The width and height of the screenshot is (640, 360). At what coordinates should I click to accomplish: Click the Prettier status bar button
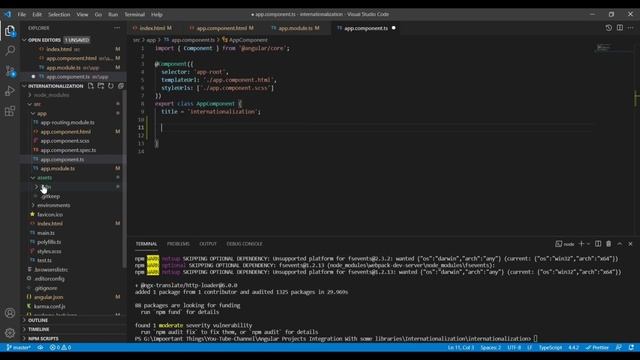[x=597, y=348]
